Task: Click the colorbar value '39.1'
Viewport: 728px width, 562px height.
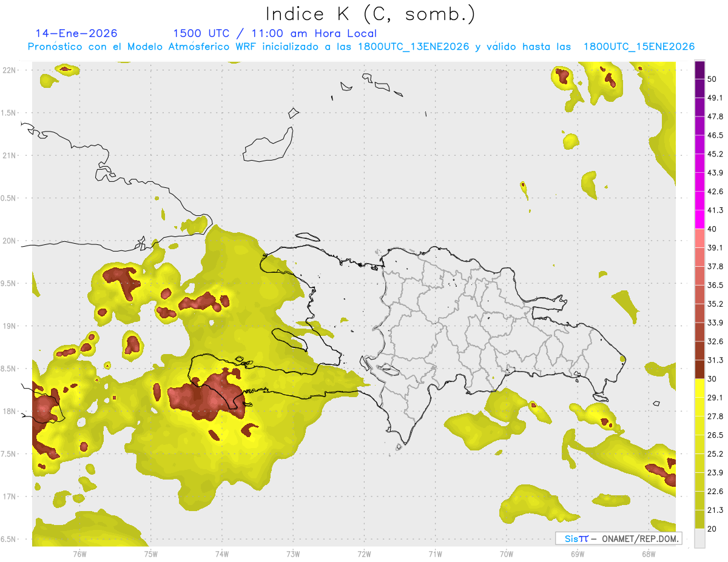Action: click(x=715, y=248)
